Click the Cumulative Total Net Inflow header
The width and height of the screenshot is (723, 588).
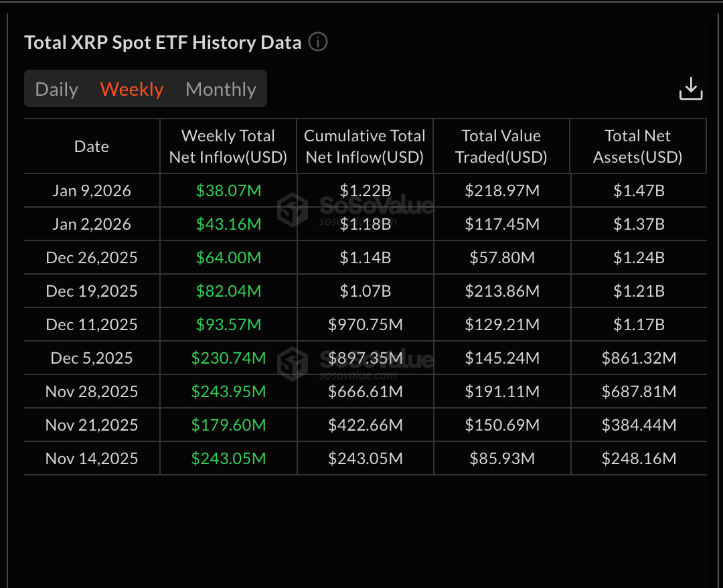[x=364, y=146]
